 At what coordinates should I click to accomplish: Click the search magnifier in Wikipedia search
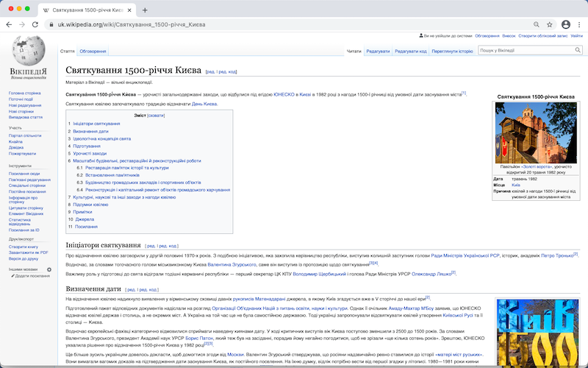[578, 50]
